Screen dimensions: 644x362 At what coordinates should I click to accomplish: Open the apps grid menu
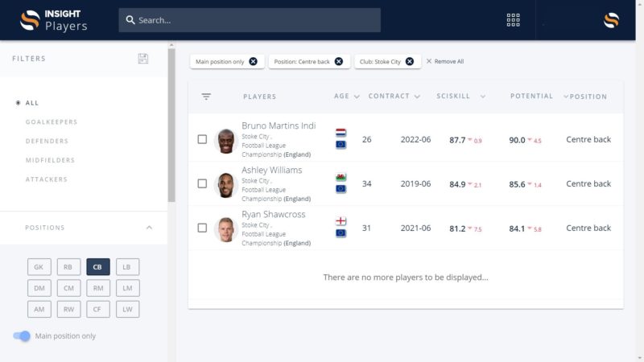(513, 19)
